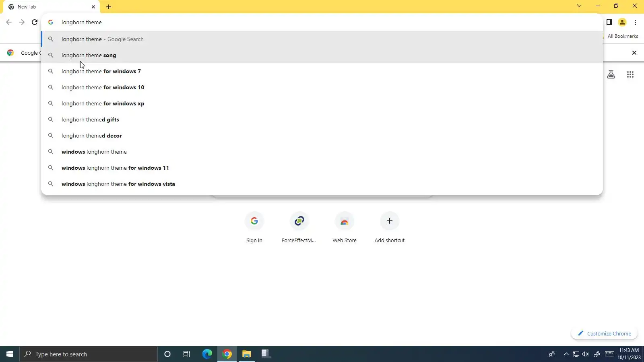Image resolution: width=644 pixels, height=362 pixels.
Task: Show hidden system tray icons
Action: (x=566, y=354)
